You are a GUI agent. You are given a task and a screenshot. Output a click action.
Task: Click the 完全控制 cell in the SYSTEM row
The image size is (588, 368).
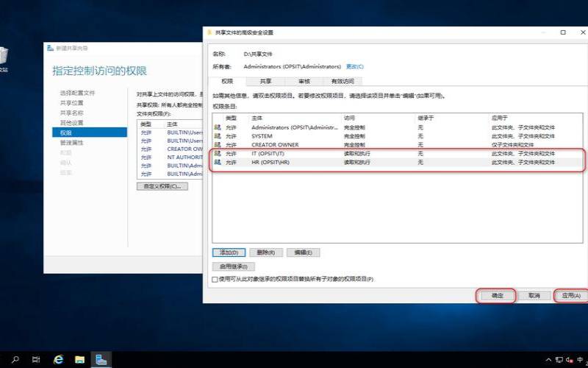point(354,136)
